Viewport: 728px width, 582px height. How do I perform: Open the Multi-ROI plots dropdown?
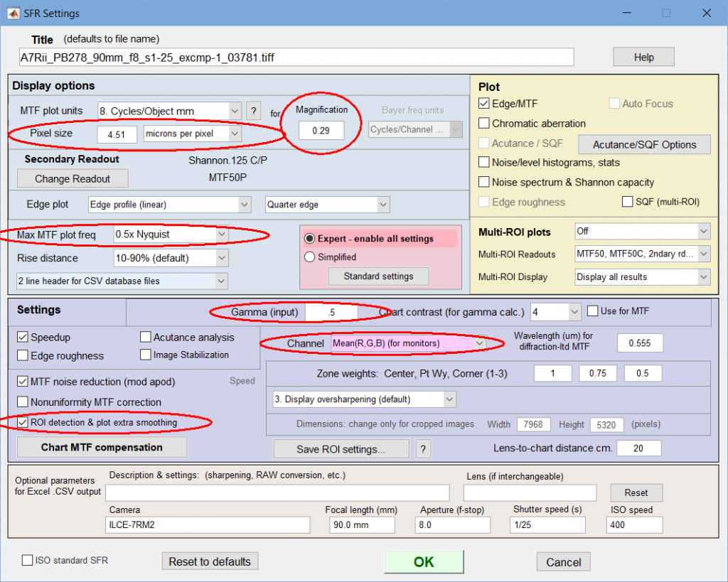pos(642,232)
